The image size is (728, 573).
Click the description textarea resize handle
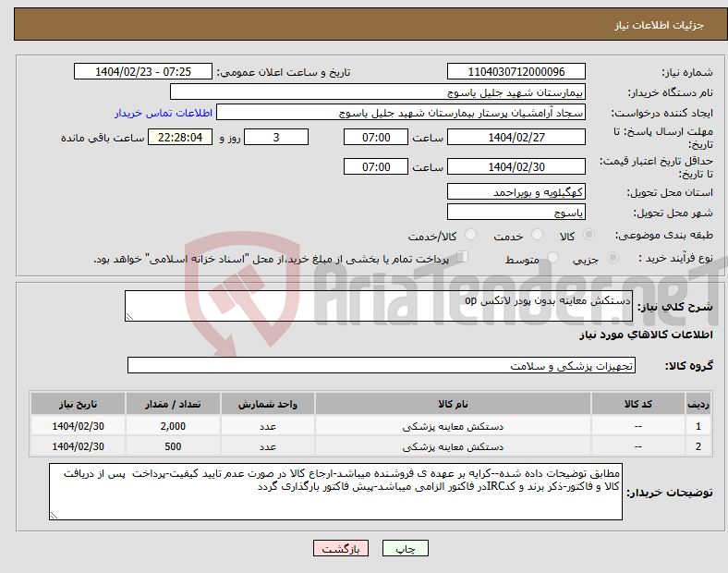pyautogui.click(x=129, y=317)
